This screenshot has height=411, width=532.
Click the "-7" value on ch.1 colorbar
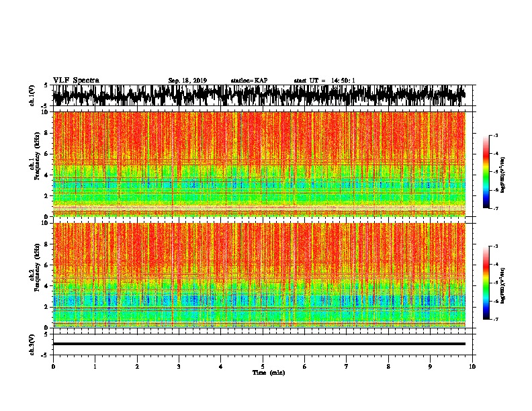tap(496, 208)
